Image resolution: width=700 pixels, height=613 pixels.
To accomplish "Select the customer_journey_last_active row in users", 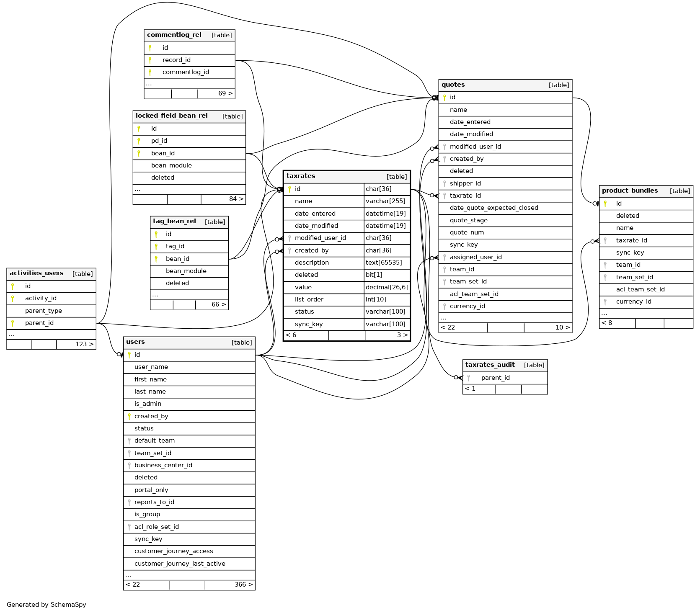I will [180, 564].
